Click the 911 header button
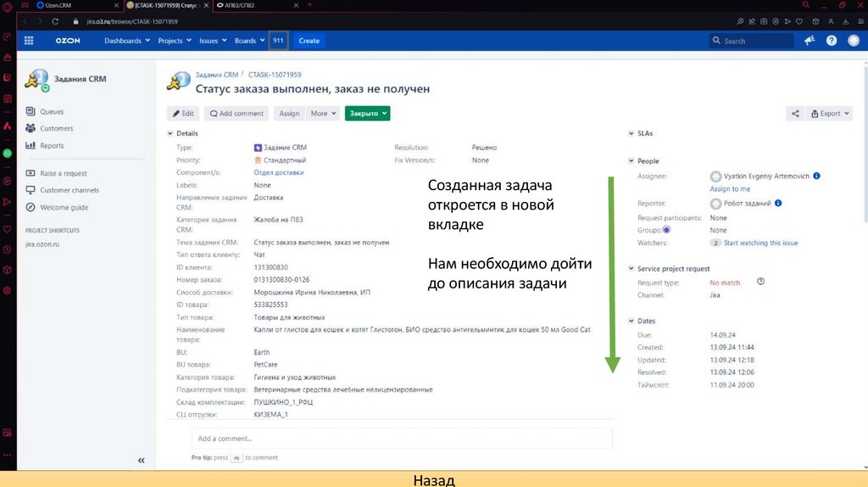868x487 pixels. click(x=278, y=41)
